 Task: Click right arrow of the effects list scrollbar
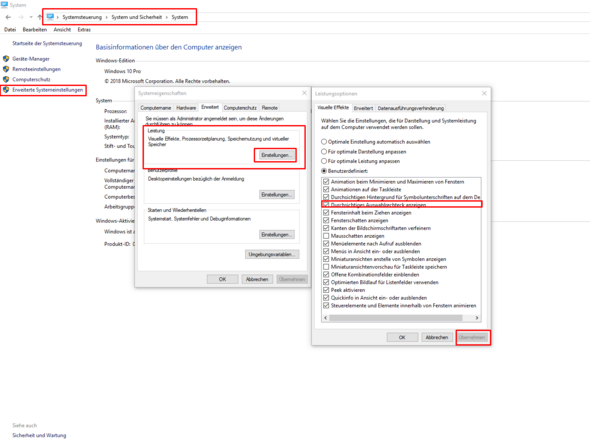click(477, 318)
